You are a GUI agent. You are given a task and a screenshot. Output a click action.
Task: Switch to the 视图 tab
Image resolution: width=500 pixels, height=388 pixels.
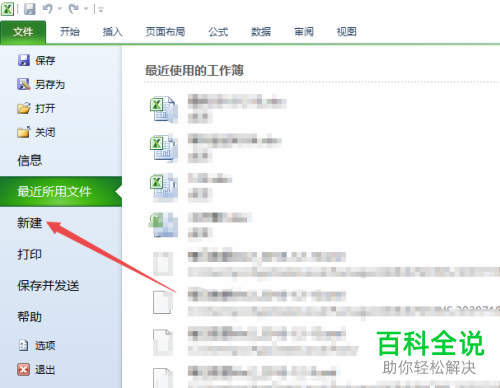[346, 32]
